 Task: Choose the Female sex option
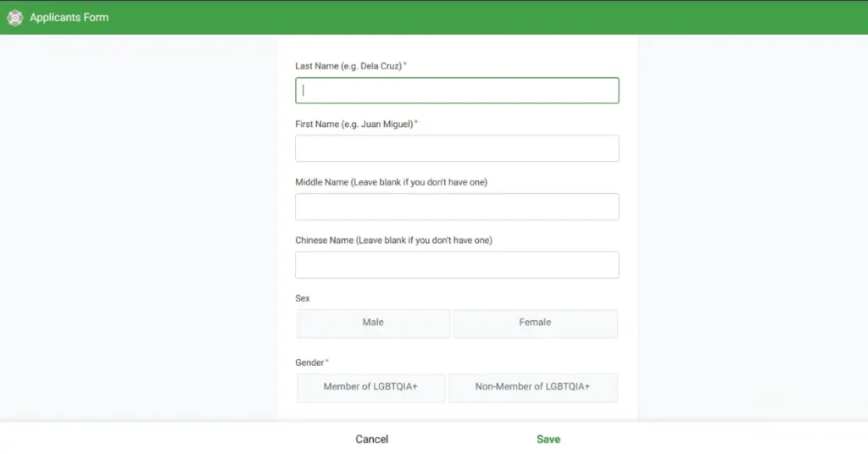[535, 323]
